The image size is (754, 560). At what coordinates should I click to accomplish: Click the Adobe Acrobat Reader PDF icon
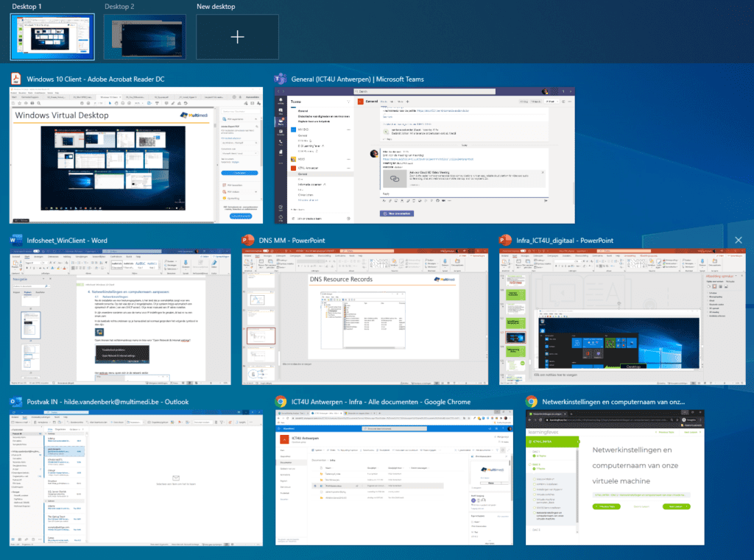click(16, 79)
